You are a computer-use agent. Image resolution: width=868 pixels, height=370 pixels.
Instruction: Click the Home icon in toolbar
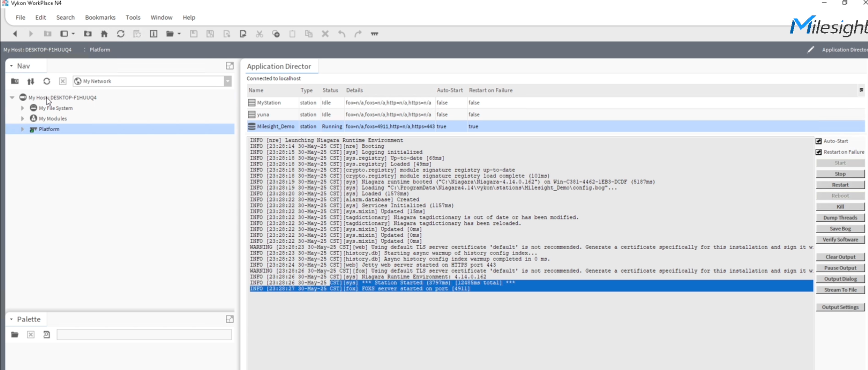tap(104, 34)
